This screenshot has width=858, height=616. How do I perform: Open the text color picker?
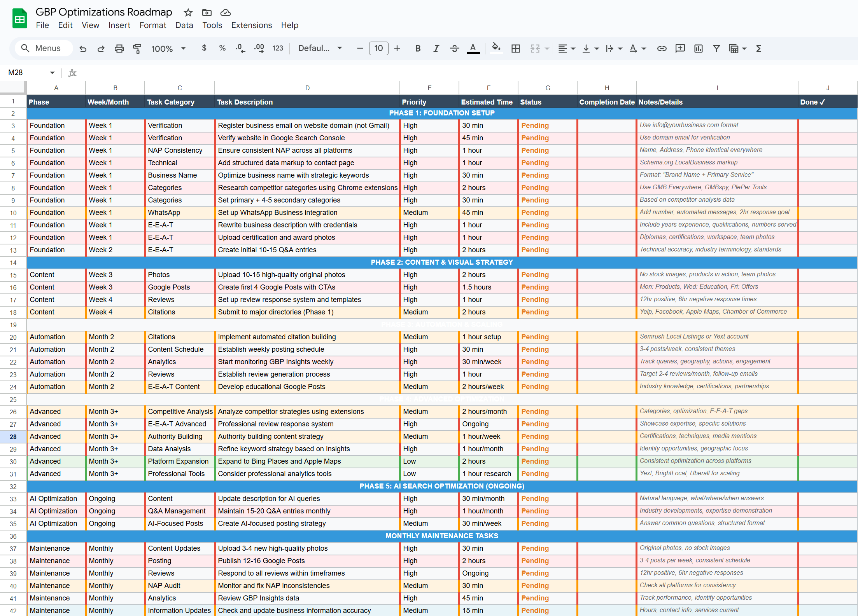(x=473, y=49)
